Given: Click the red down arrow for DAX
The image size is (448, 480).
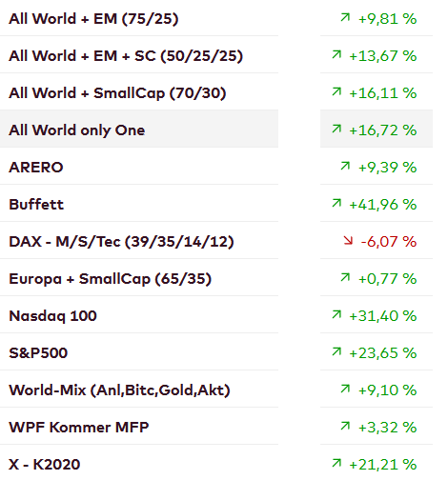Looking at the screenshot, I should point(348,240).
